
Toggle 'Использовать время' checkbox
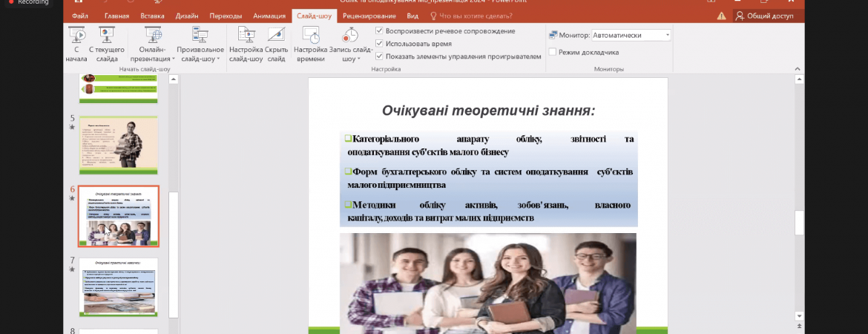click(x=379, y=43)
